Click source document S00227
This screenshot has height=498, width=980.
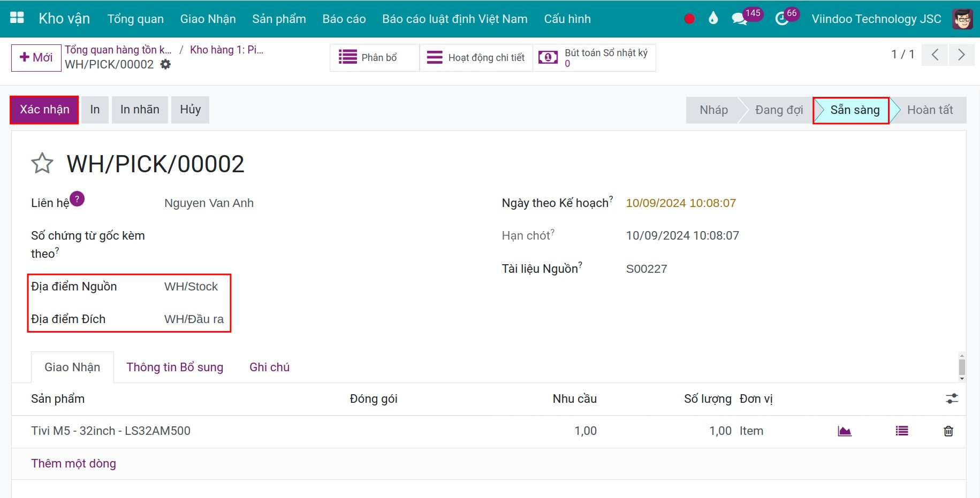tap(647, 269)
